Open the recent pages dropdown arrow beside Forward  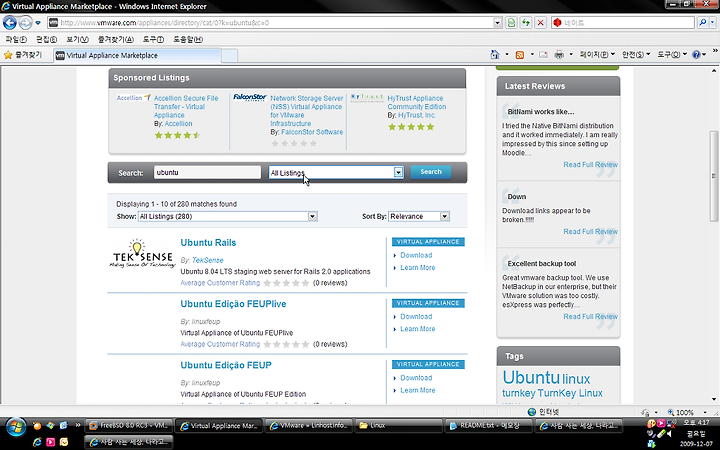coord(38,22)
